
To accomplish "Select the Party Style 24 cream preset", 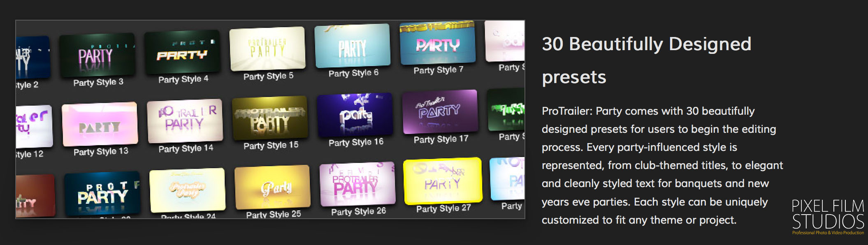I will click(187, 190).
